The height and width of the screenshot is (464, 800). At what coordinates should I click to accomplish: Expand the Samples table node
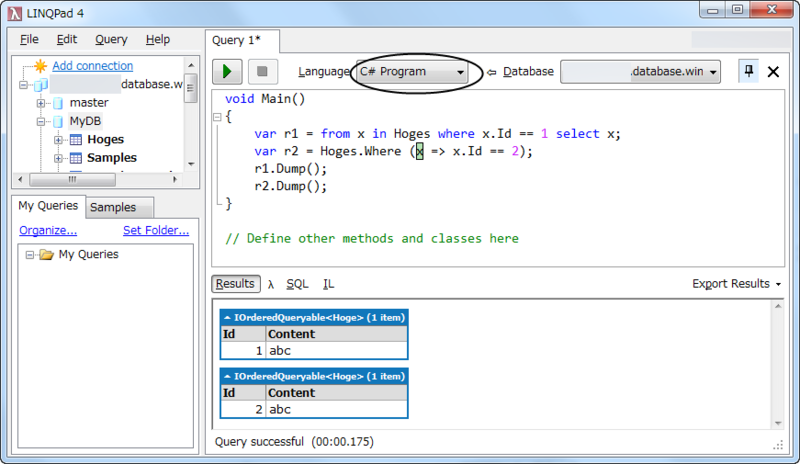point(58,158)
